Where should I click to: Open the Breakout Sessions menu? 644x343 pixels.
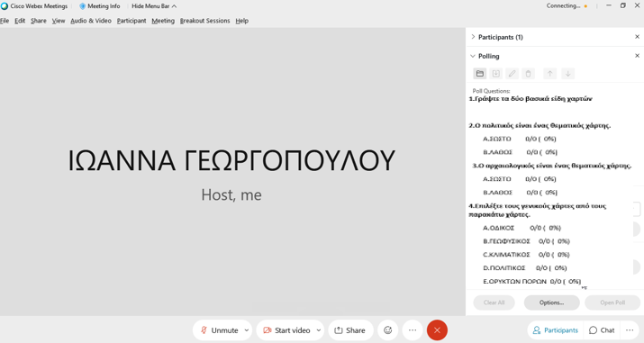205,21
